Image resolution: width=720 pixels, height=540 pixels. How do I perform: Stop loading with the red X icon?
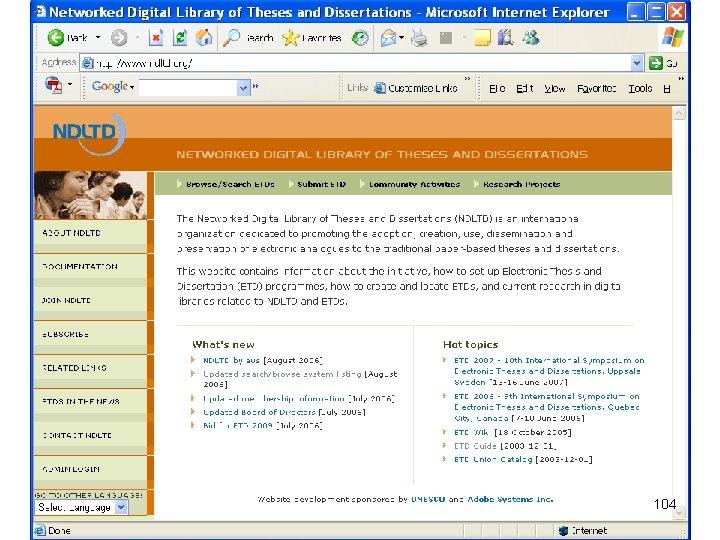[156, 38]
